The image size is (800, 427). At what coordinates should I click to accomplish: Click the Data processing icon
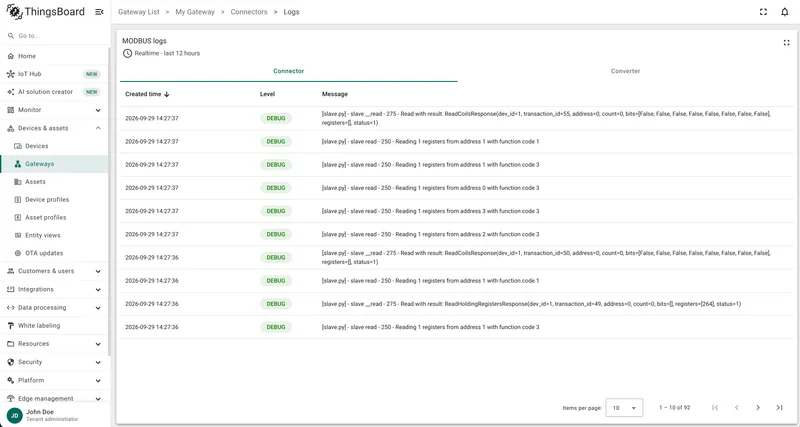pyautogui.click(x=11, y=308)
